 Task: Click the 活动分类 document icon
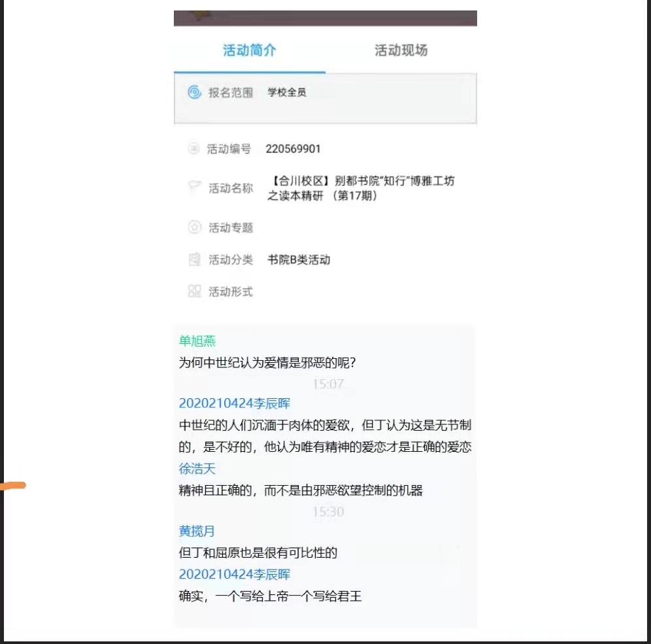click(x=194, y=260)
